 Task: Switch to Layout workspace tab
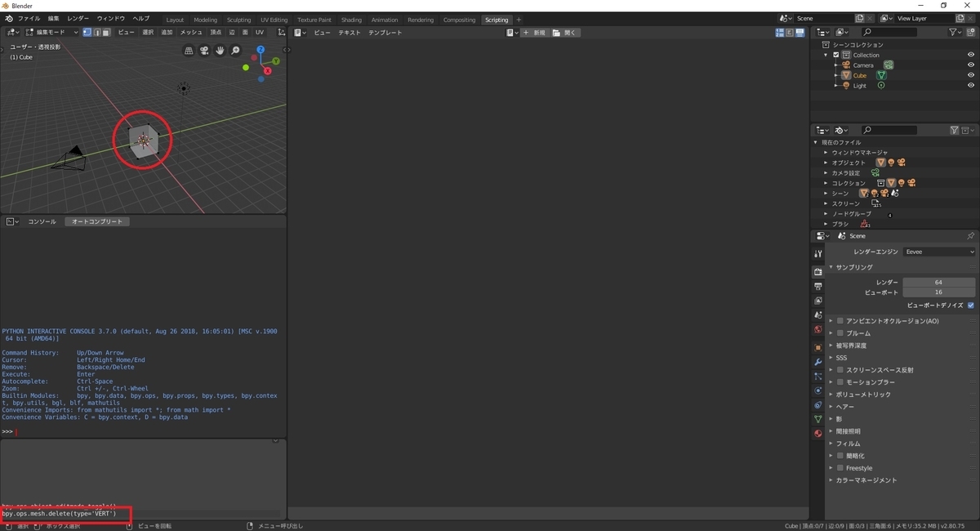[x=175, y=20]
